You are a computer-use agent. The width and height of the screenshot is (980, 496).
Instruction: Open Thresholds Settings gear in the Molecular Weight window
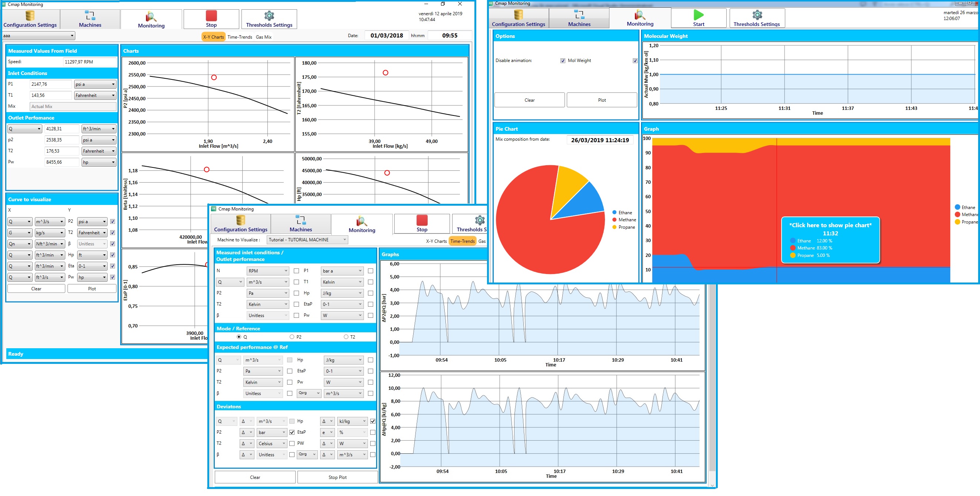point(757,15)
